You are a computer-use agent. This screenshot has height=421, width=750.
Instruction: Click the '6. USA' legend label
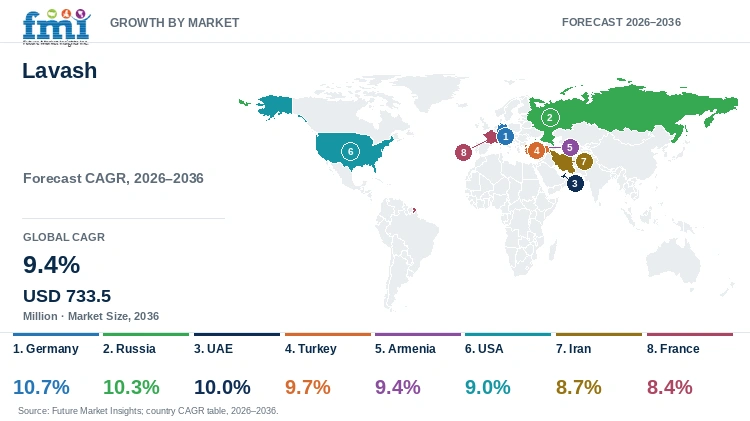(x=484, y=349)
